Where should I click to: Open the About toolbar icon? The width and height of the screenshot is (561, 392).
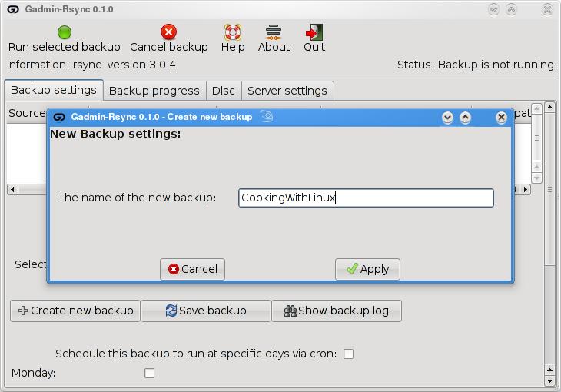(x=274, y=32)
